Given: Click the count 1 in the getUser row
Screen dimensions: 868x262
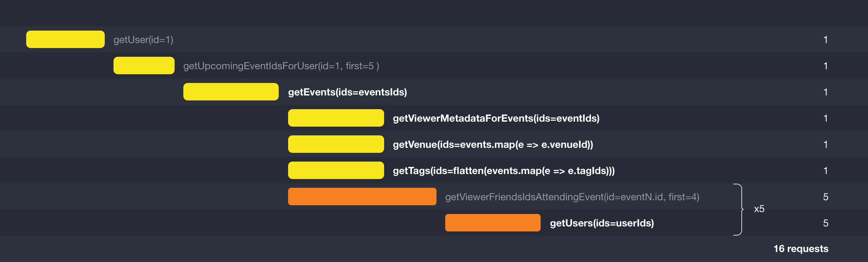Looking at the screenshot, I should click(825, 40).
